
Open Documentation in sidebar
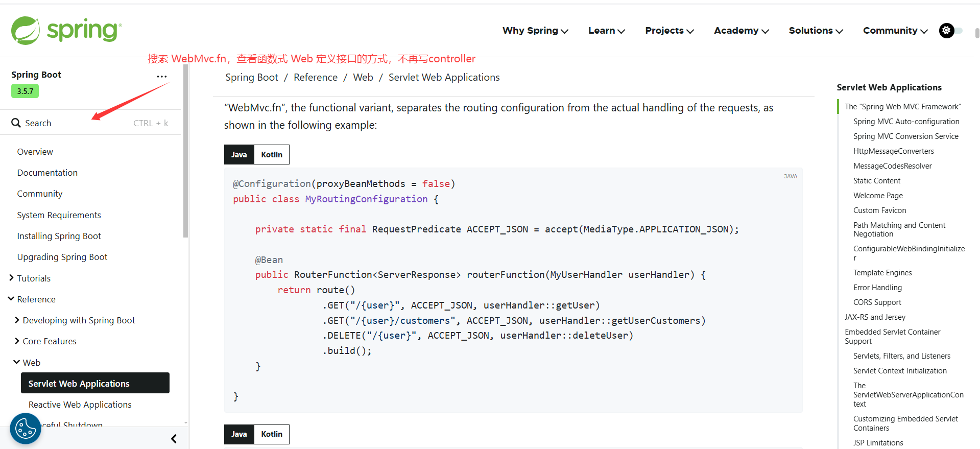tap(47, 173)
